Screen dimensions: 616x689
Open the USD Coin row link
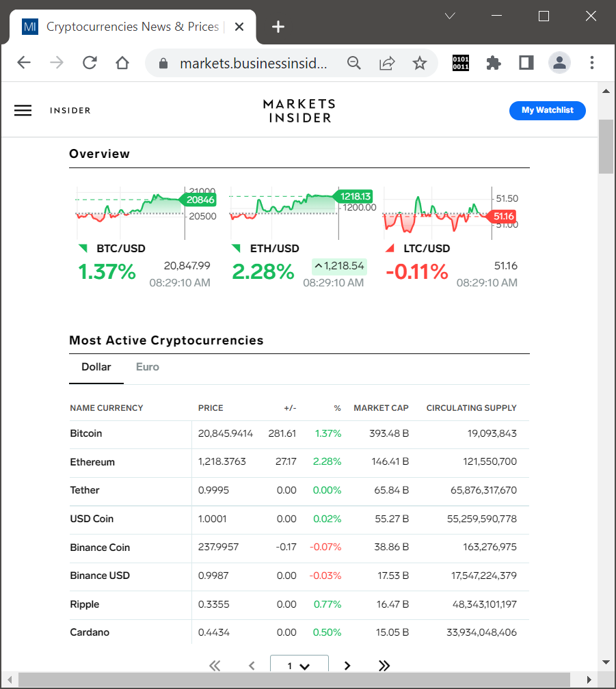(x=92, y=519)
